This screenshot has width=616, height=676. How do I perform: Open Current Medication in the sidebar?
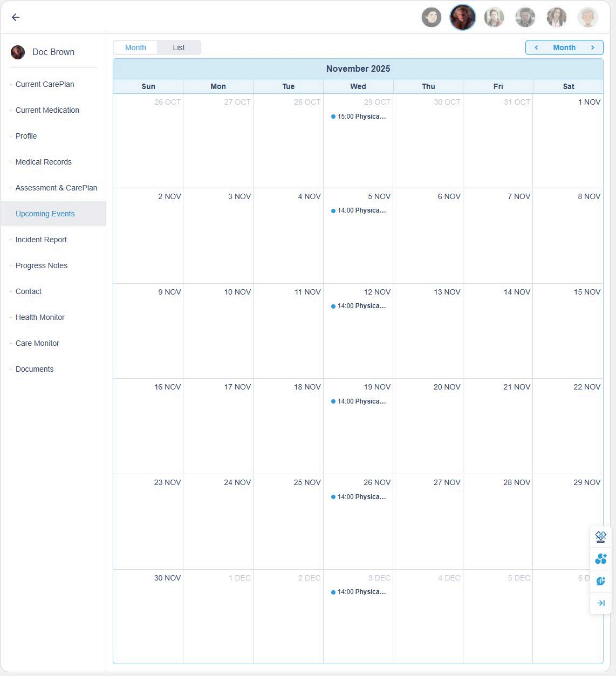pos(47,110)
